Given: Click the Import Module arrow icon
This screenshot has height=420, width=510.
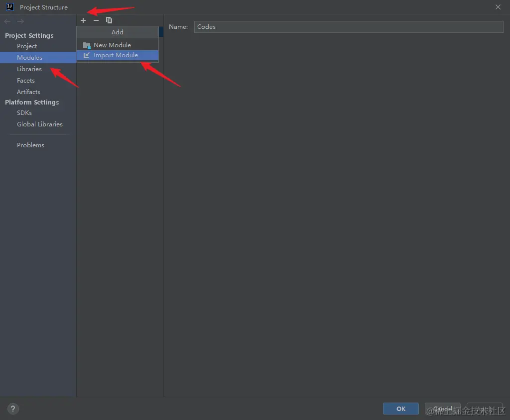Looking at the screenshot, I should coord(87,55).
